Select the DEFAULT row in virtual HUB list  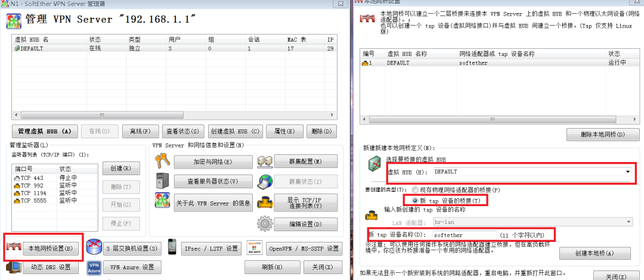point(175,48)
